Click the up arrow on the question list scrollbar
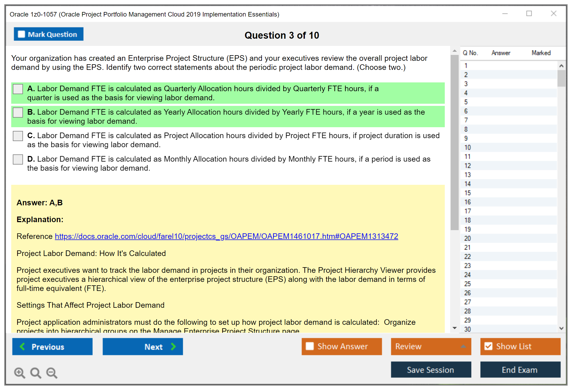The image size is (574, 392). tap(562, 66)
